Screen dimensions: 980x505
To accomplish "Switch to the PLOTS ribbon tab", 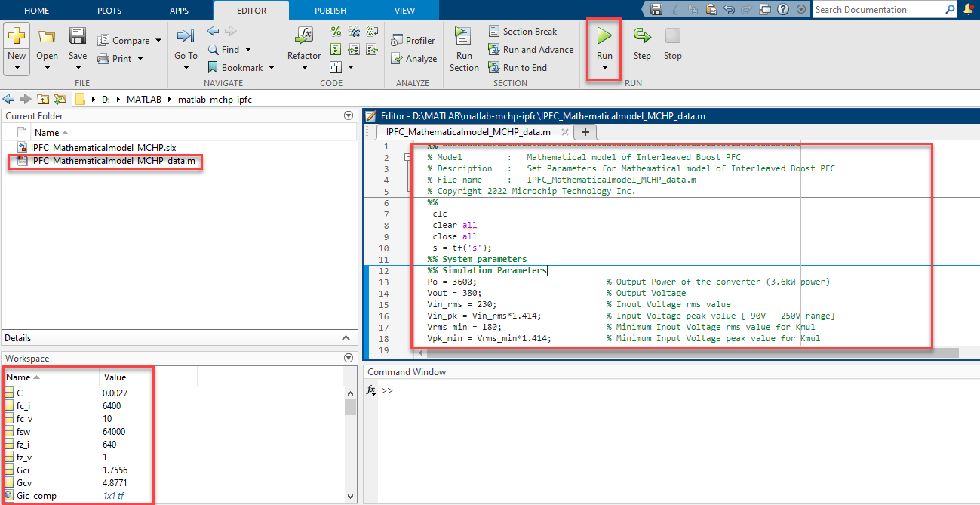I will click(109, 11).
